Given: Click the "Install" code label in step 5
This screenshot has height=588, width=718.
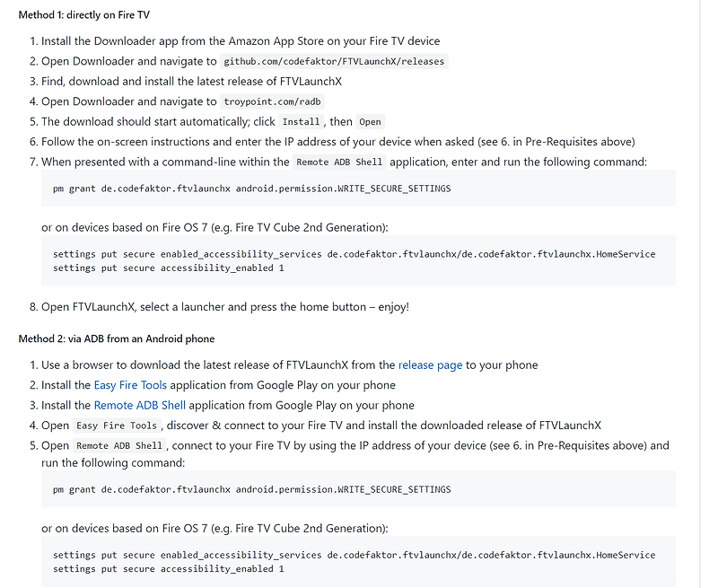Looking at the screenshot, I should click(x=301, y=121).
